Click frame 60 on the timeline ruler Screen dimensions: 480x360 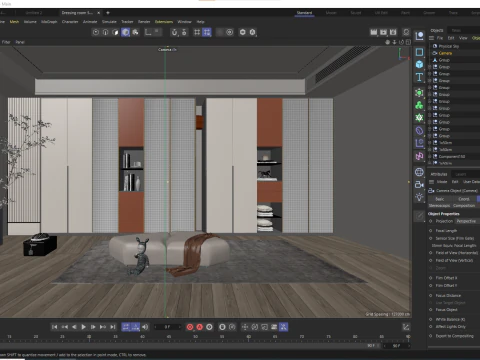pyautogui.click(x=248, y=337)
